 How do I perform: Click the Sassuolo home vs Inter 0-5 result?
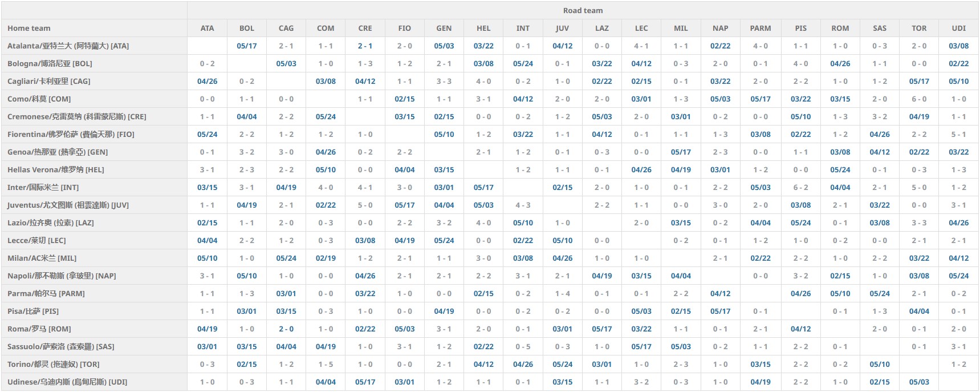(x=523, y=346)
